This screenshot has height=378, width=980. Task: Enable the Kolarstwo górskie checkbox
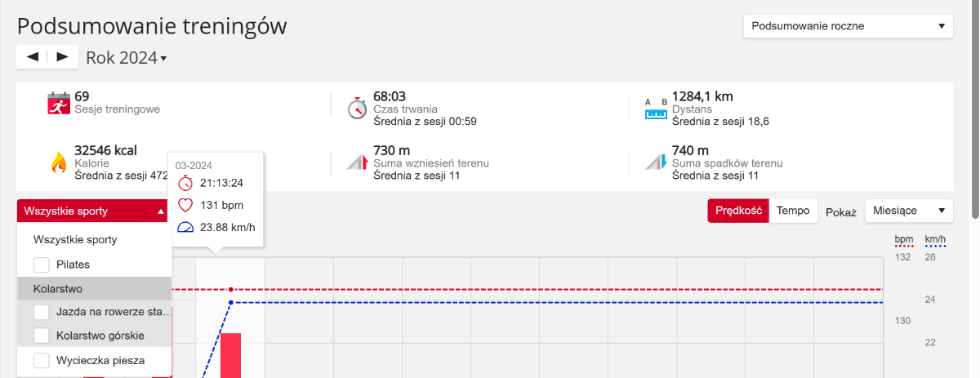click(42, 336)
